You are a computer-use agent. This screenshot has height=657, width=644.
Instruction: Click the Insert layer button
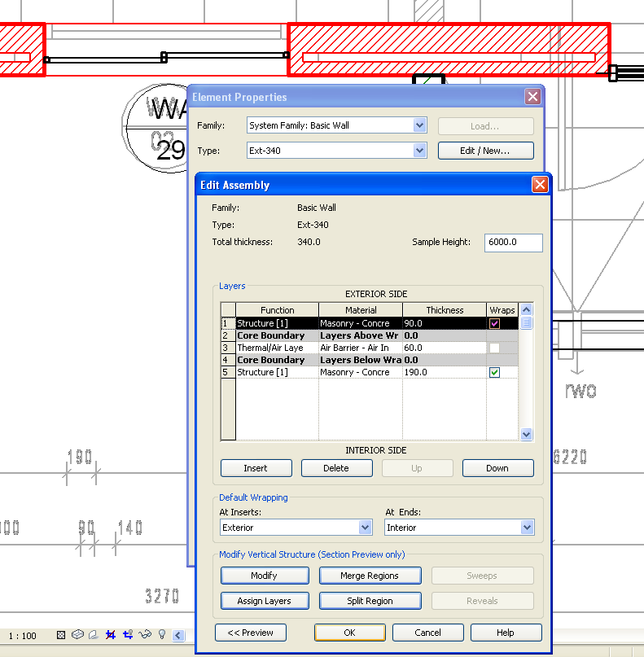pyautogui.click(x=256, y=468)
